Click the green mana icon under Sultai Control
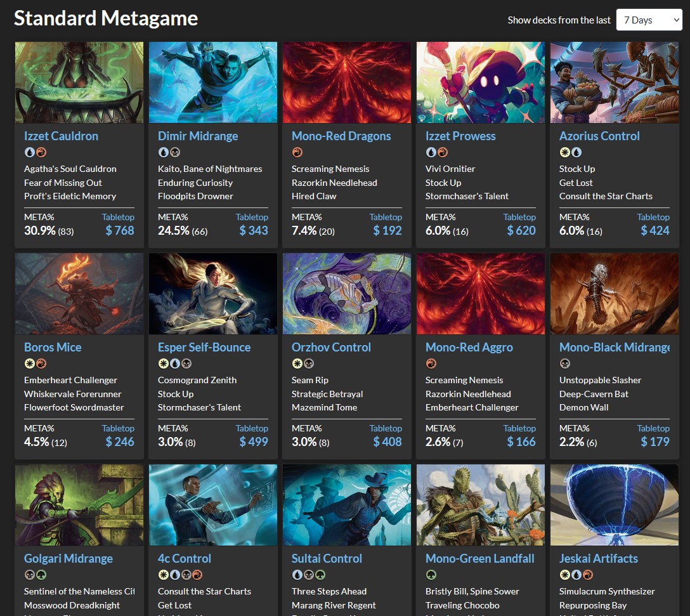The image size is (690, 616). (x=320, y=575)
